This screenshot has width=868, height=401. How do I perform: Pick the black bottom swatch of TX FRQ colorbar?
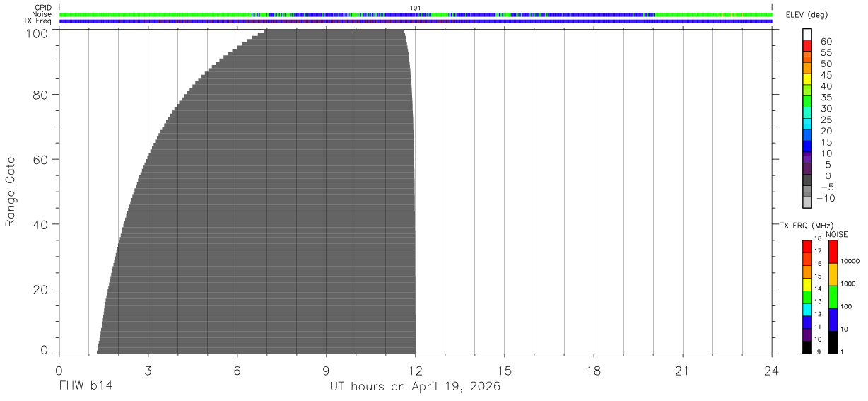(x=807, y=348)
